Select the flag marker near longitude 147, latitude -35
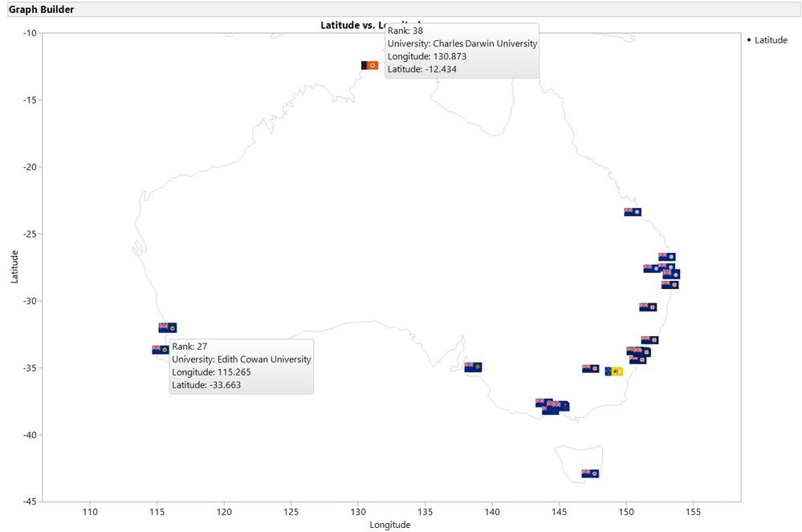This screenshot has width=802, height=532. click(590, 368)
